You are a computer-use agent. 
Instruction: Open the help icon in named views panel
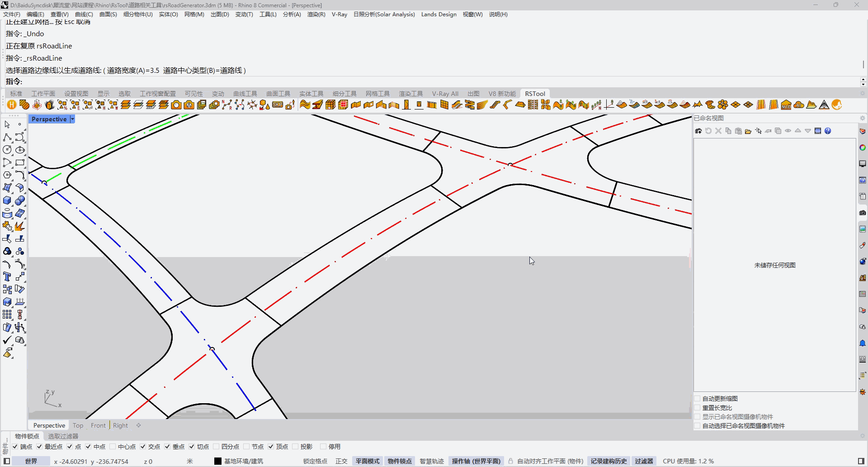click(x=828, y=131)
